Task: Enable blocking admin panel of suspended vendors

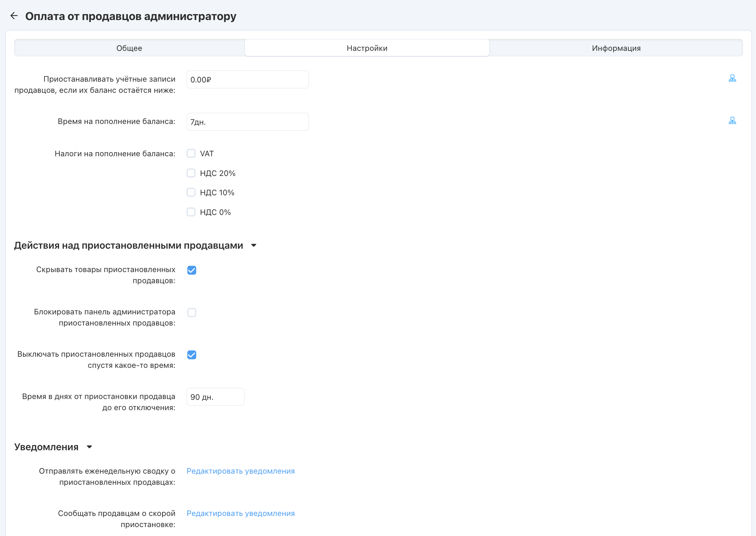Action: pyautogui.click(x=192, y=313)
